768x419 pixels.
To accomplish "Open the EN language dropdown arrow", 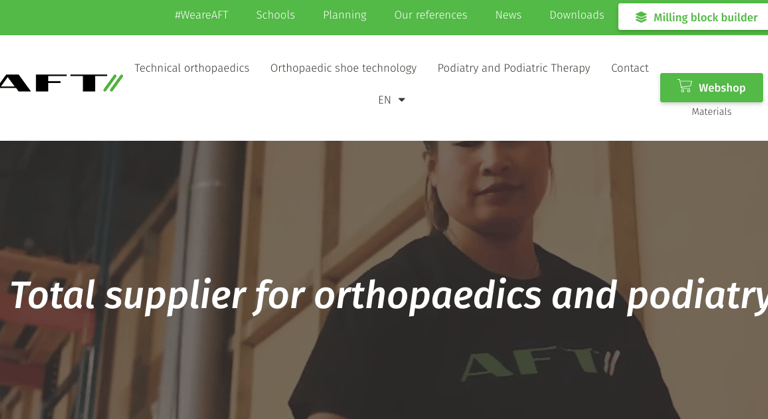I will click(x=402, y=100).
